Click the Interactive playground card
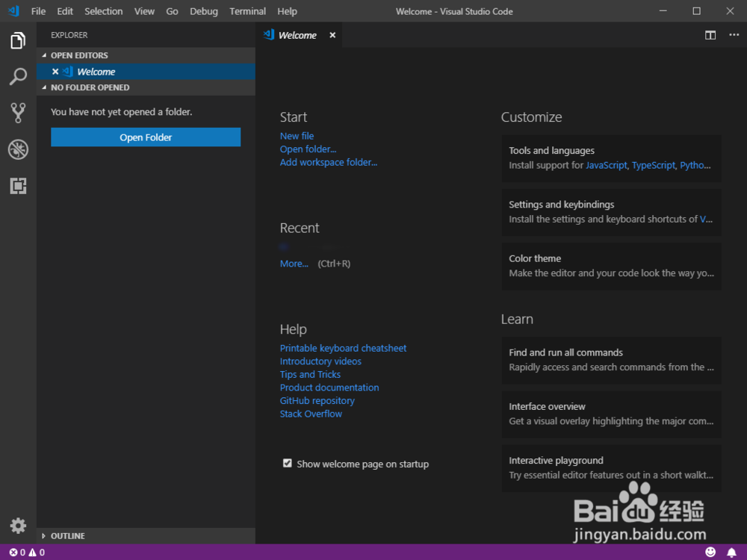The image size is (747, 560). click(611, 469)
